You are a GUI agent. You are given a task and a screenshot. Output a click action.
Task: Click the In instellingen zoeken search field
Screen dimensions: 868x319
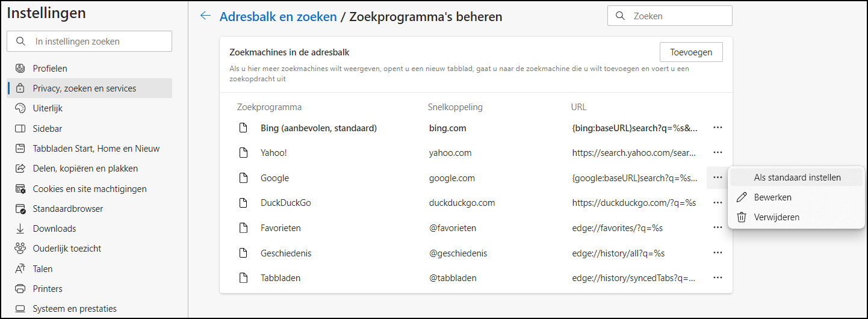pyautogui.click(x=89, y=42)
